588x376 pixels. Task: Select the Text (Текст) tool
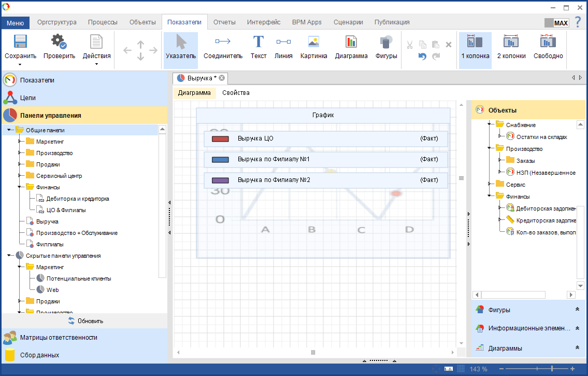point(258,43)
